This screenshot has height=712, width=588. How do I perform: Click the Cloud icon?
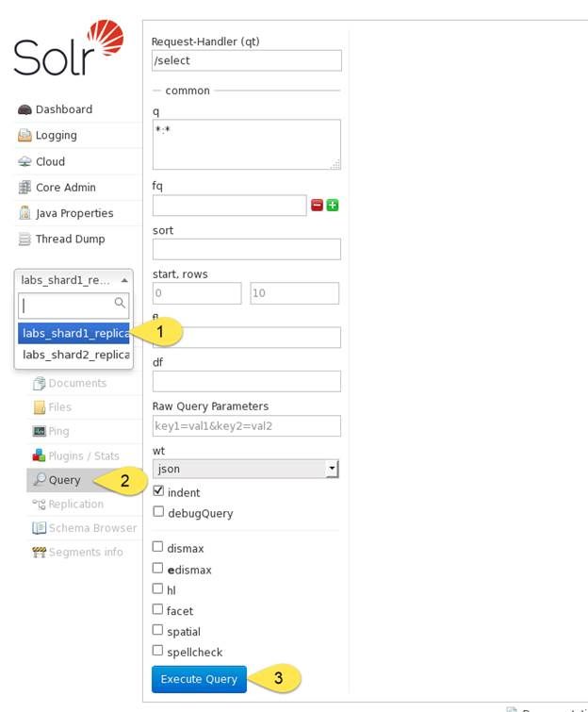click(24, 161)
